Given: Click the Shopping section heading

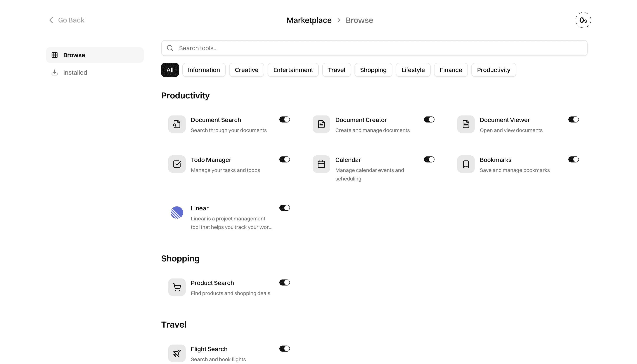Looking at the screenshot, I should 180,259.
